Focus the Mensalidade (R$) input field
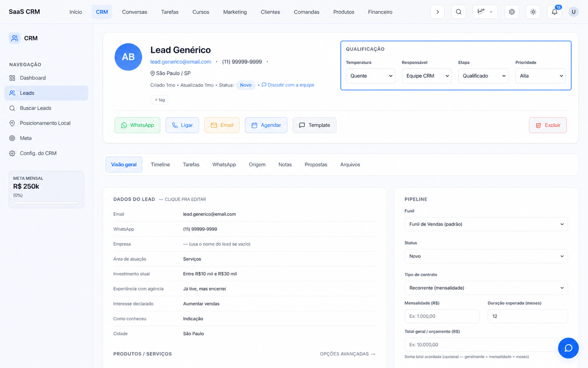Image resolution: width=588 pixels, height=368 pixels. (442, 316)
